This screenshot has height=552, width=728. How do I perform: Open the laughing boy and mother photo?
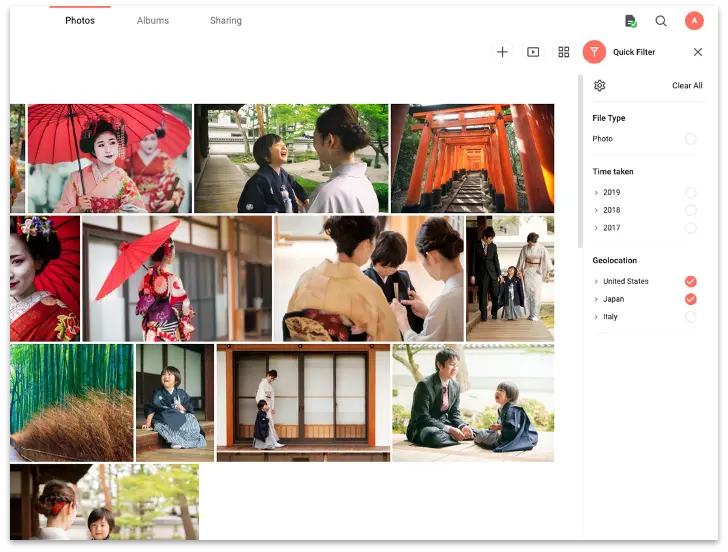coord(291,158)
